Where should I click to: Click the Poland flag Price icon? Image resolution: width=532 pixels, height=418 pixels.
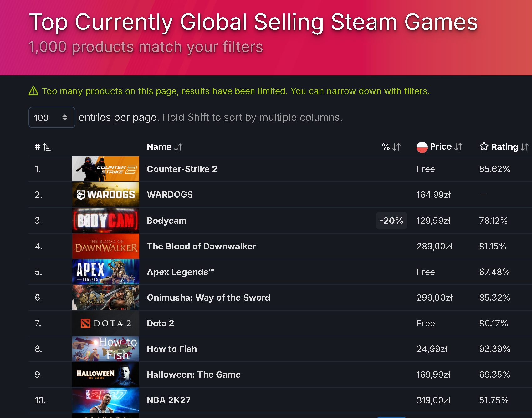(x=422, y=147)
